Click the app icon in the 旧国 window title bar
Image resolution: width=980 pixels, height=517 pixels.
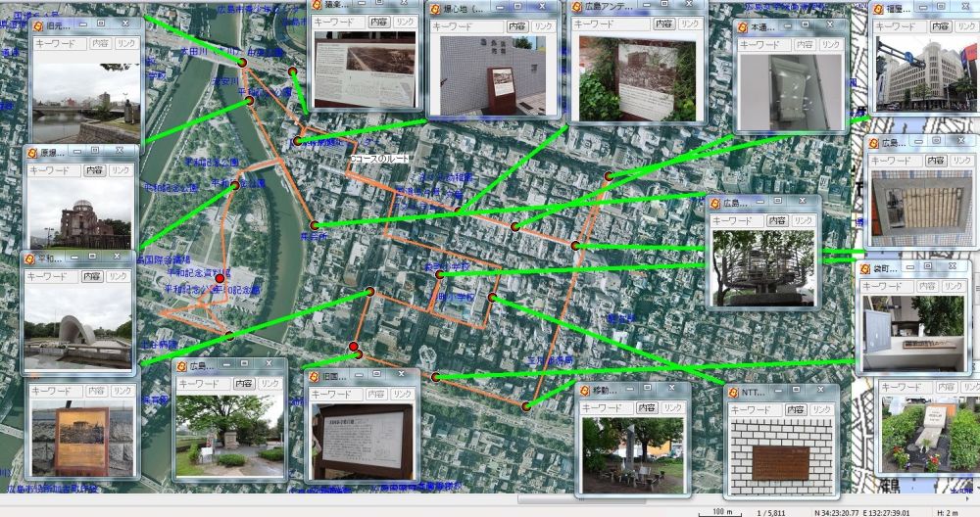[x=314, y=376]
